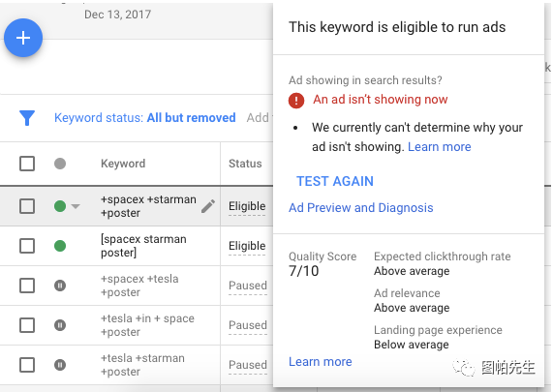The image size is (553, 392).
Task: Open the filter funnel icon
Action: pos(27,118)
